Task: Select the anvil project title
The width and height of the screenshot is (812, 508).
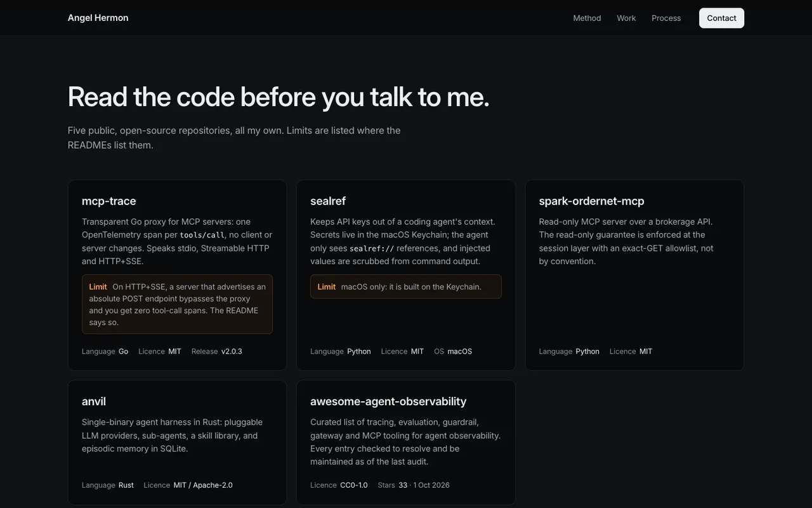Action: [x=94, y=401]
